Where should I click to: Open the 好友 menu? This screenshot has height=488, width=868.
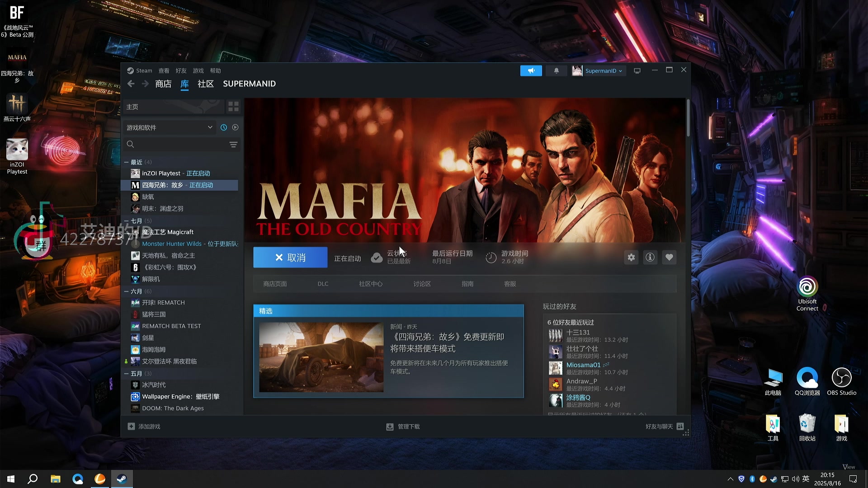(181, 70)
